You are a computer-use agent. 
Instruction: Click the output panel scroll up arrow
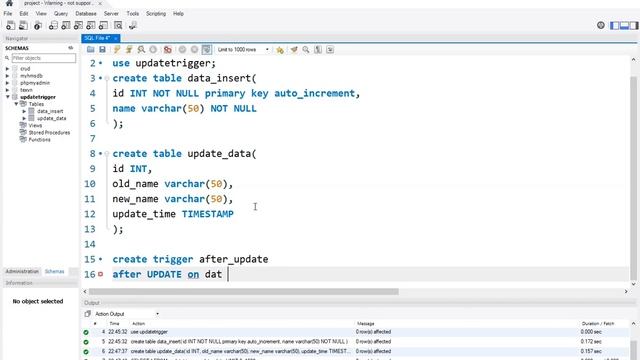[x=633, y=324]
